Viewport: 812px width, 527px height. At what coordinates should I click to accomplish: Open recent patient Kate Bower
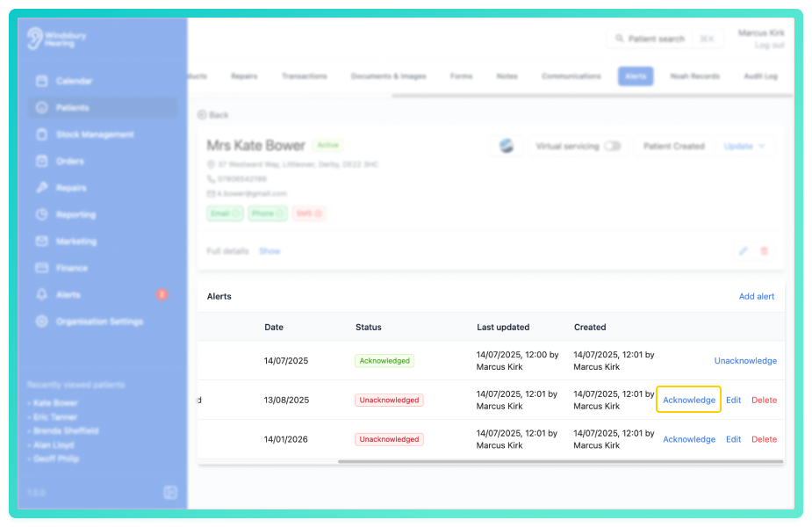click(55, 403)
